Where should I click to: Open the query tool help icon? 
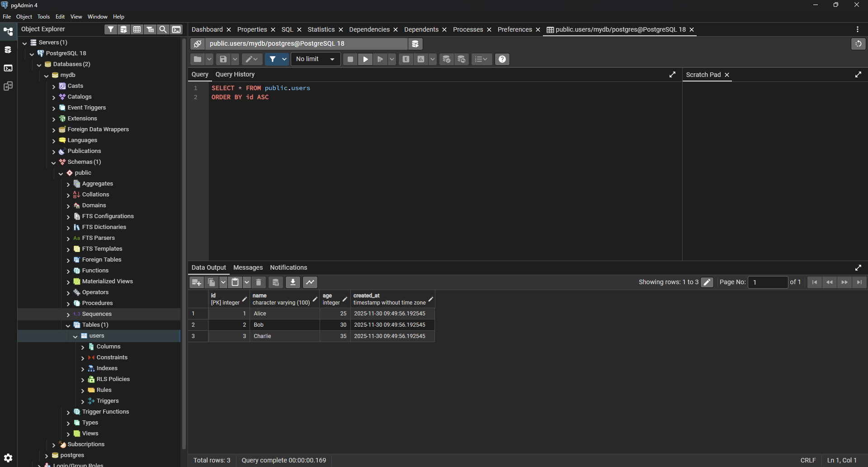point(502,59)
